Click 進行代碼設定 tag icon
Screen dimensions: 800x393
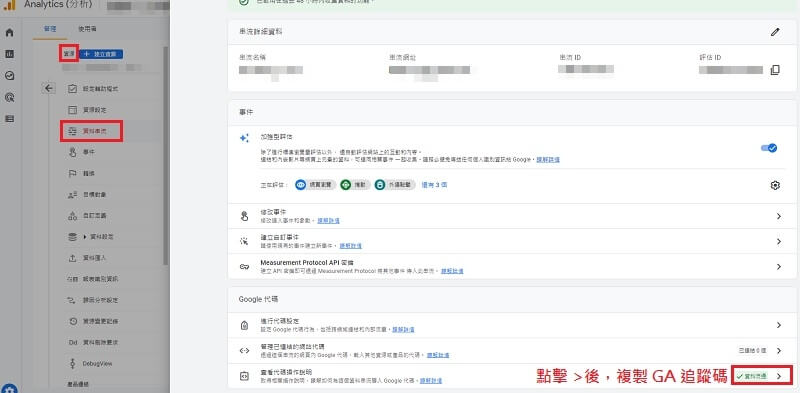(x=244, y=325)
